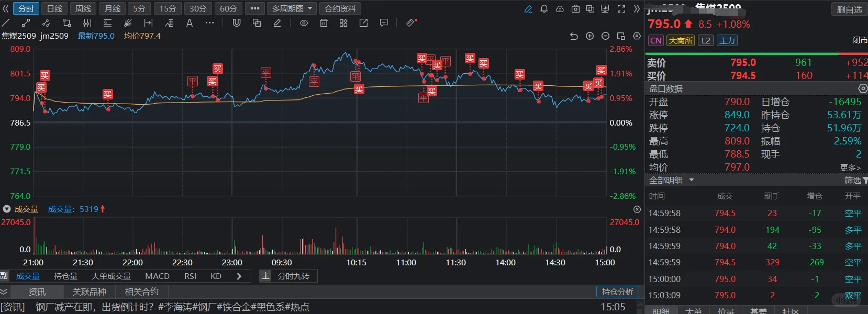Show more indicators arrow after KD
This screenshot has height=314, width=868.
[x=239, y=276]
